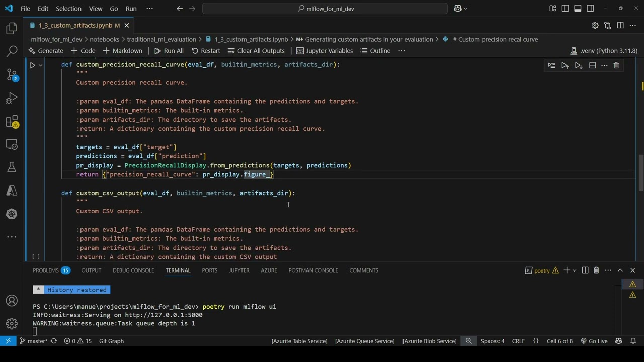Select .venv (Python 3.11.8) kernel picker

(604, 51)
